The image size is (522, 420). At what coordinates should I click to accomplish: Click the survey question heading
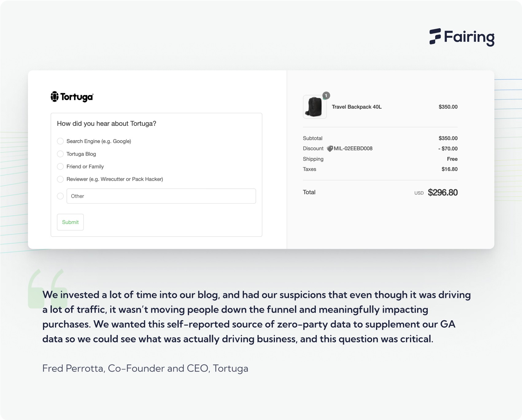click(x=106, y=124)
